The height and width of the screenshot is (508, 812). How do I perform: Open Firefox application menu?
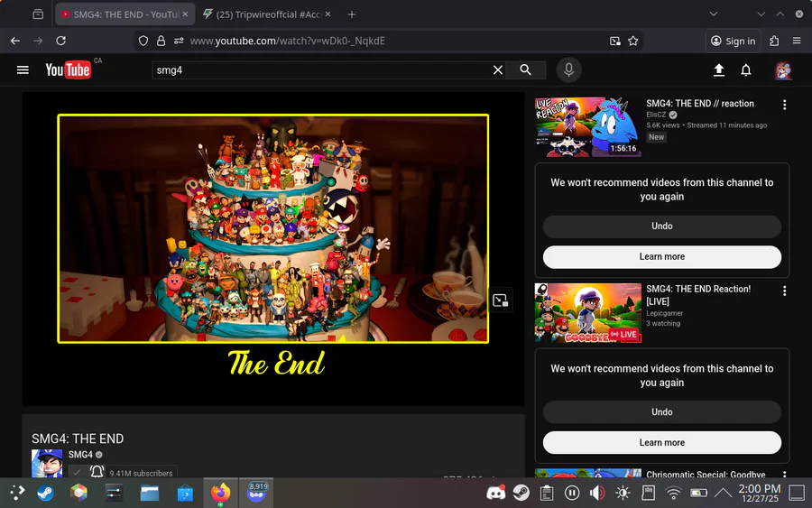tap(797, 41)
